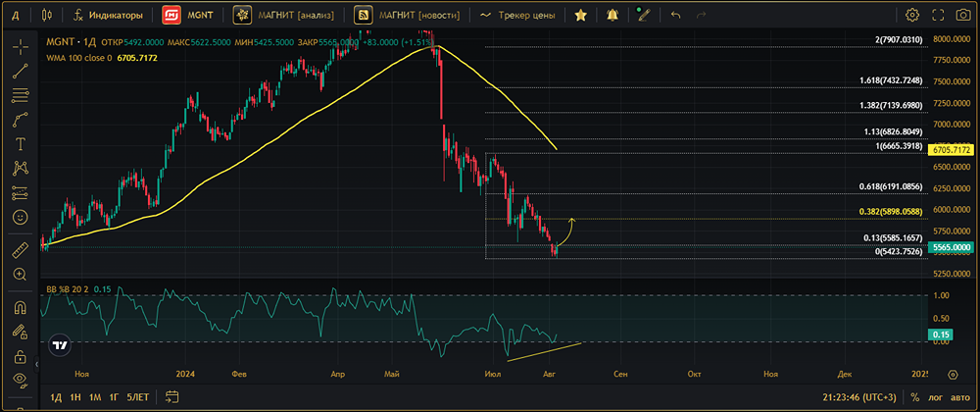Take a chart snapshot with camera icon
This screenshot has height=412, width=980.
[963, 15]
